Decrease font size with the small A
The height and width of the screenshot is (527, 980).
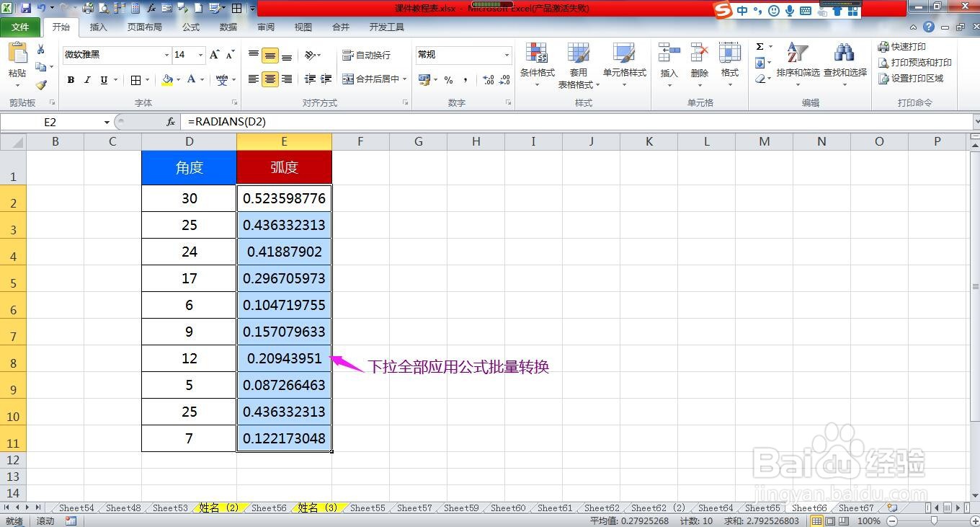(230, 55)
